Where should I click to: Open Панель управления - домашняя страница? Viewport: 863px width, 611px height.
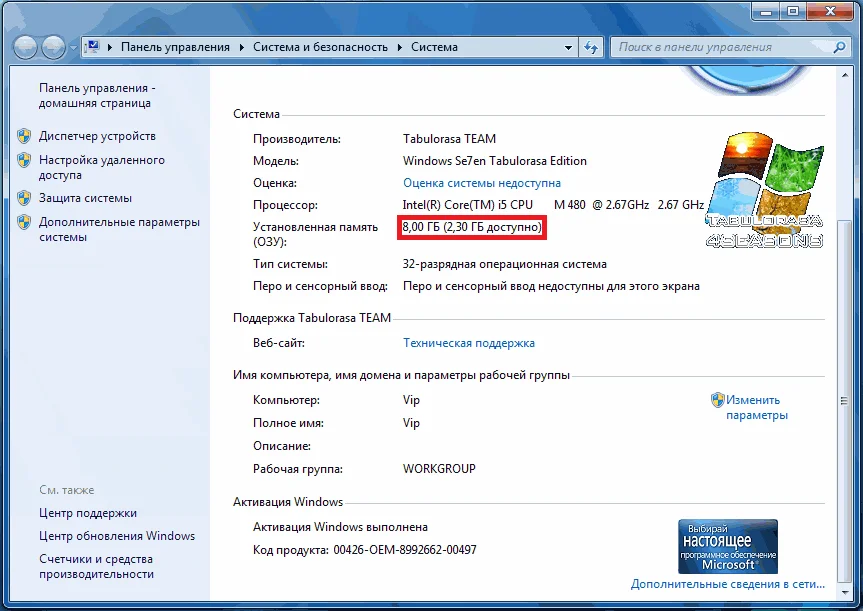(97, 95)
